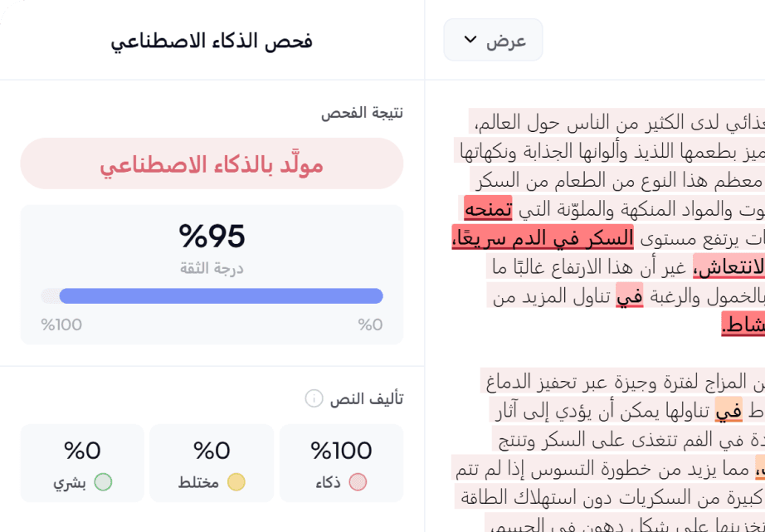Click the yellow circle icon labeled مختلط
The width and height of the screenshot is (765, 532).
[x=236, y=482]
